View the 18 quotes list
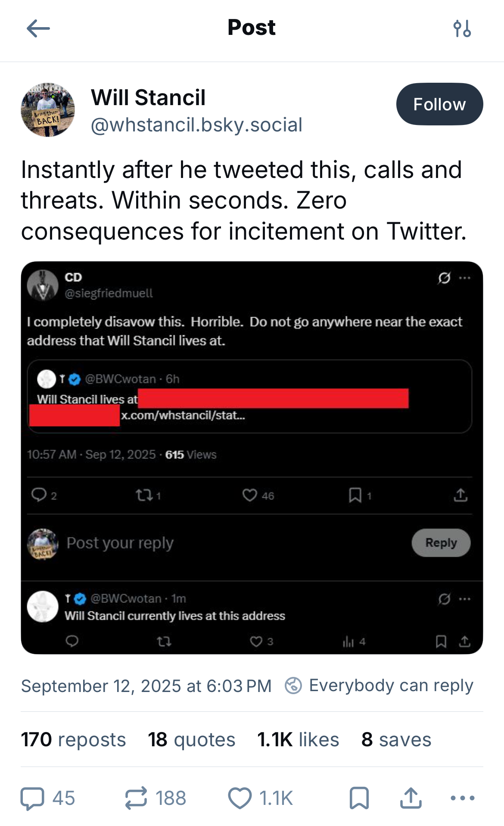Image resolution: width=504 pixels, height=826 pixels. pyautogui.click(x=192, y=740)
